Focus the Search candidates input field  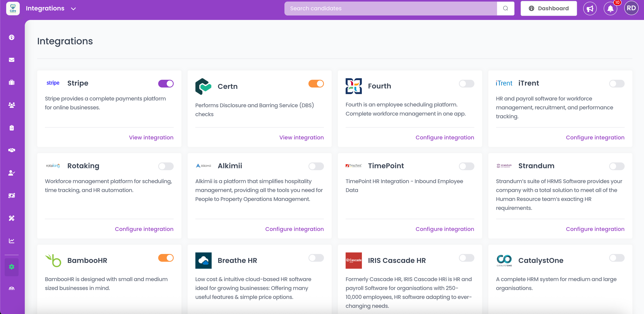(391, 9)
